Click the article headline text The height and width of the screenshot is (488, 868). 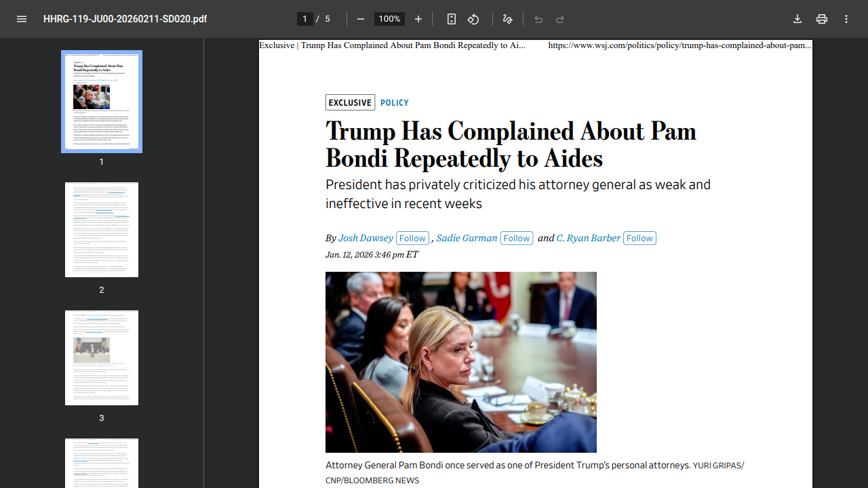[511, 144]
